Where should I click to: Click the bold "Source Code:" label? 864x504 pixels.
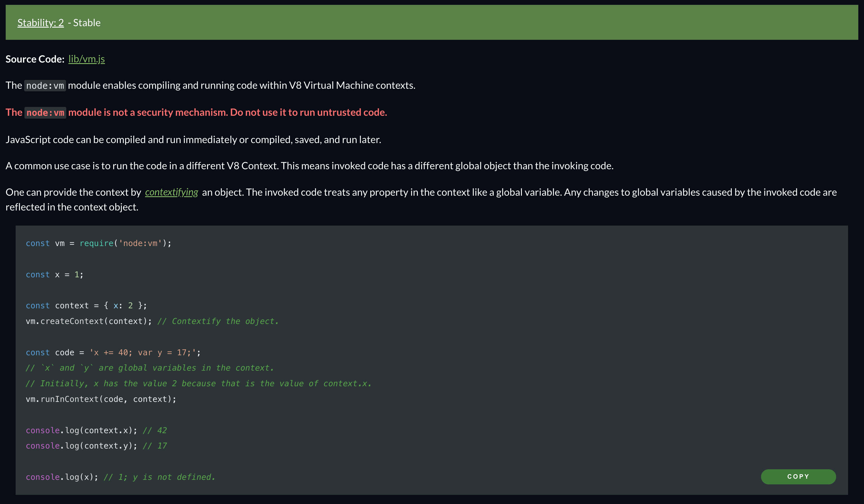click(35, 59)
